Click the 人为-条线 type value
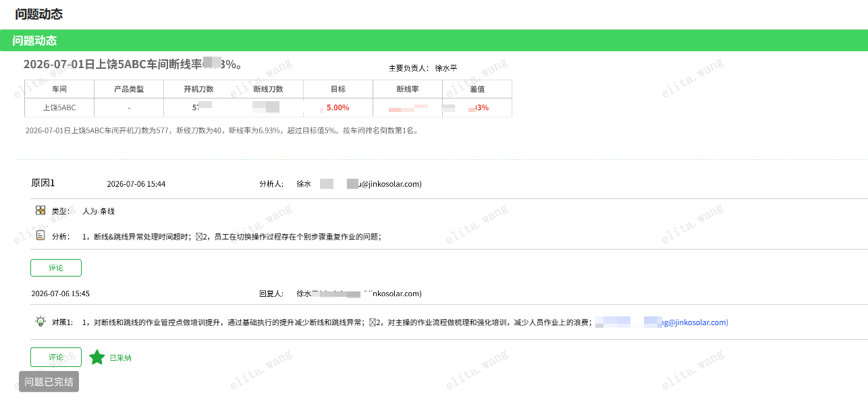Image resolution: width=868 pixels, height=400 pixels. coord(99,211)
